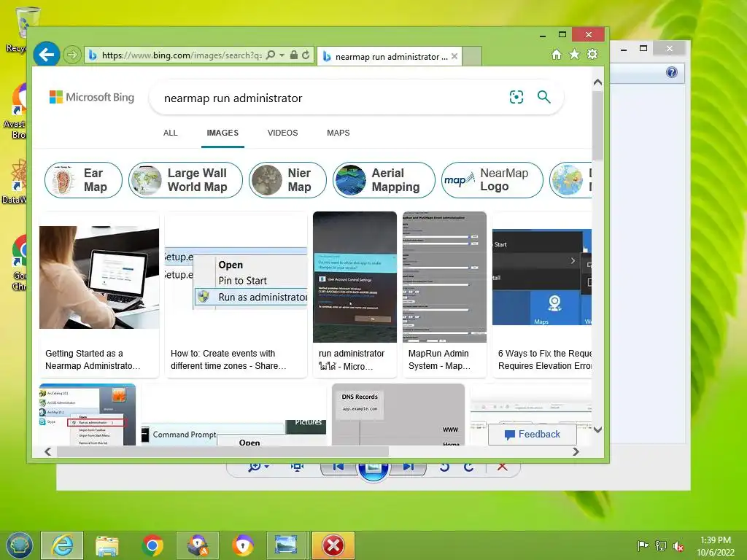Image resolution: width=747 pixels, height=560 pixels.
Task: Open the Command Prompt image result
Action: [233, 433]
